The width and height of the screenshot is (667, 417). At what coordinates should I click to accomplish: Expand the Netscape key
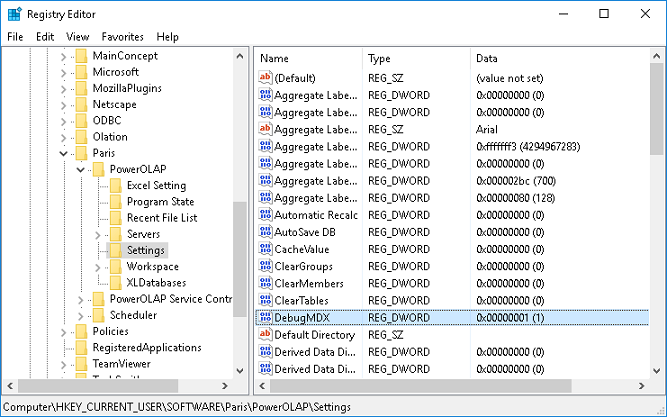pyautogui.click(x=63, y=105)
